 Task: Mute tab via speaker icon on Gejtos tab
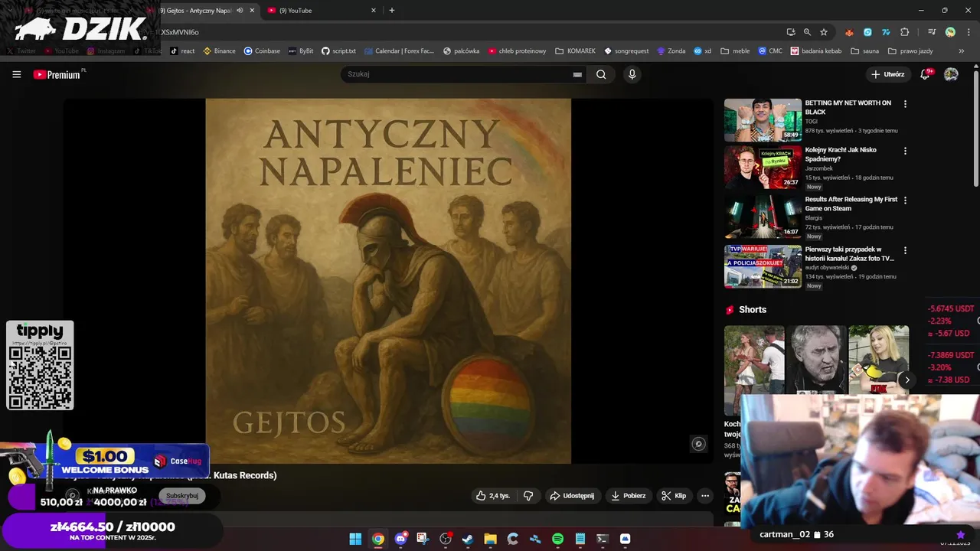pos(240,11)
